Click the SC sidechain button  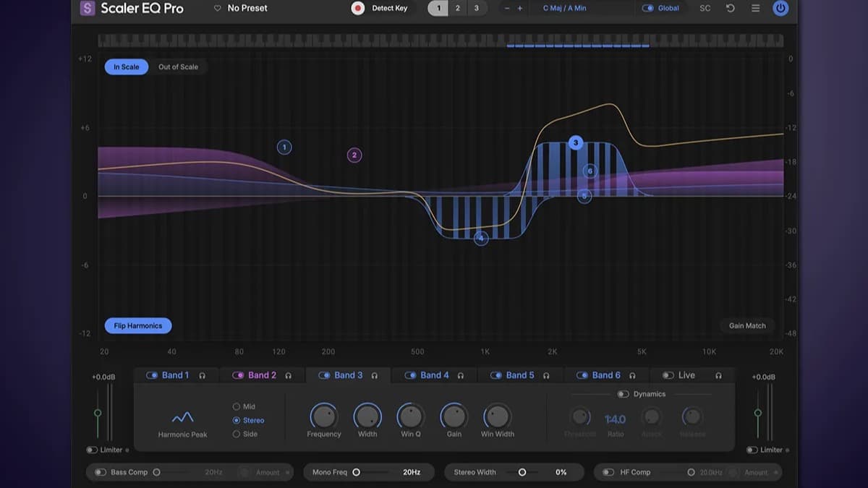click(x=705, y=9)
